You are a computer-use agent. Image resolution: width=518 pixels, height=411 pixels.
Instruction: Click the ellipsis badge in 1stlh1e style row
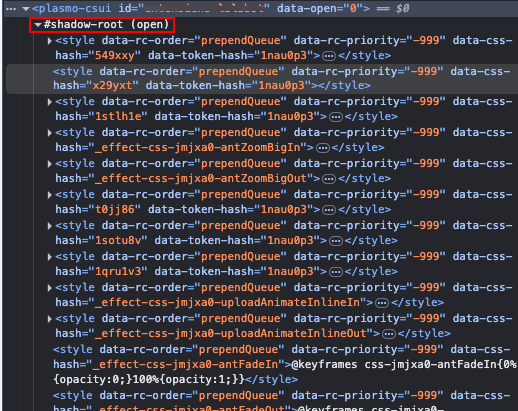point(336,117)
